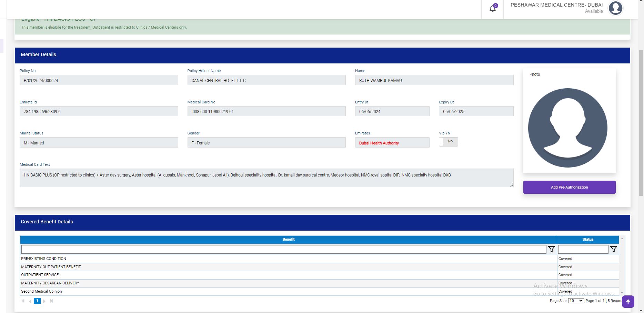Jump to the last page of results

coord(51,301)
